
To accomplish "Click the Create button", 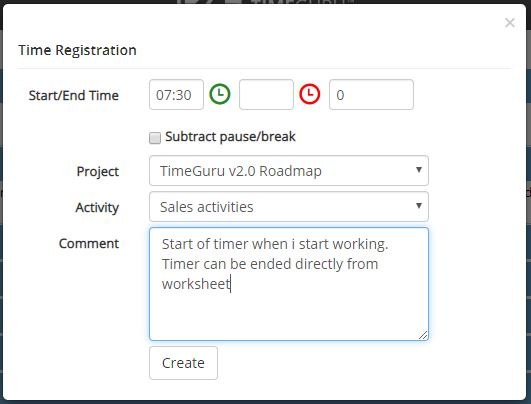I will (183, 363).
